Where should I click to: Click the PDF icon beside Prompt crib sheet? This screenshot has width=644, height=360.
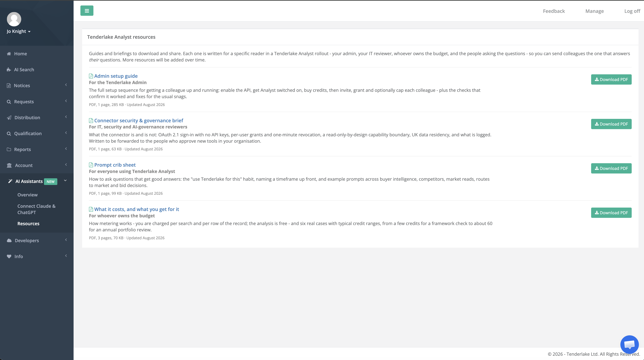coord(91,165)
